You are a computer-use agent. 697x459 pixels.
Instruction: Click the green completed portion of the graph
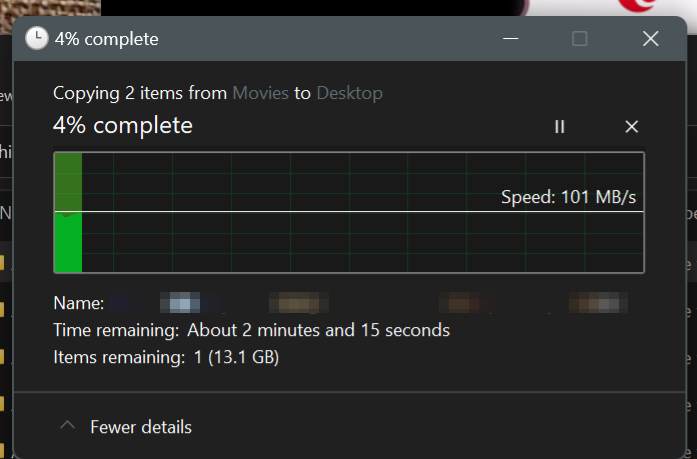tap(68, 212)
